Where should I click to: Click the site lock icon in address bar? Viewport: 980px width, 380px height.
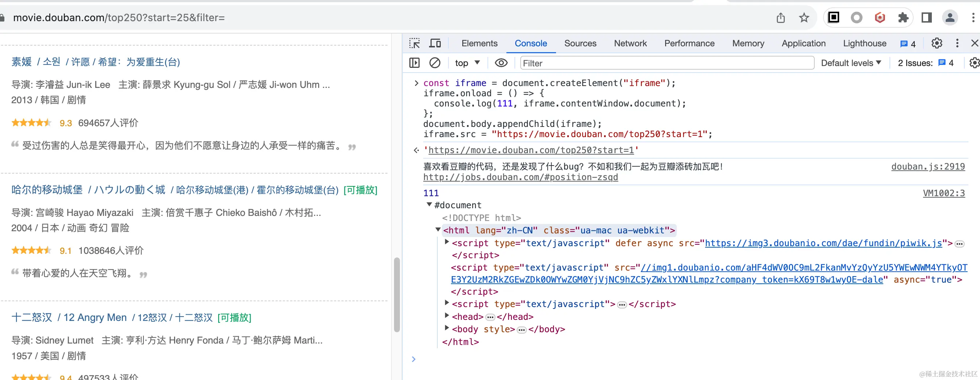(x=2, y=18)
